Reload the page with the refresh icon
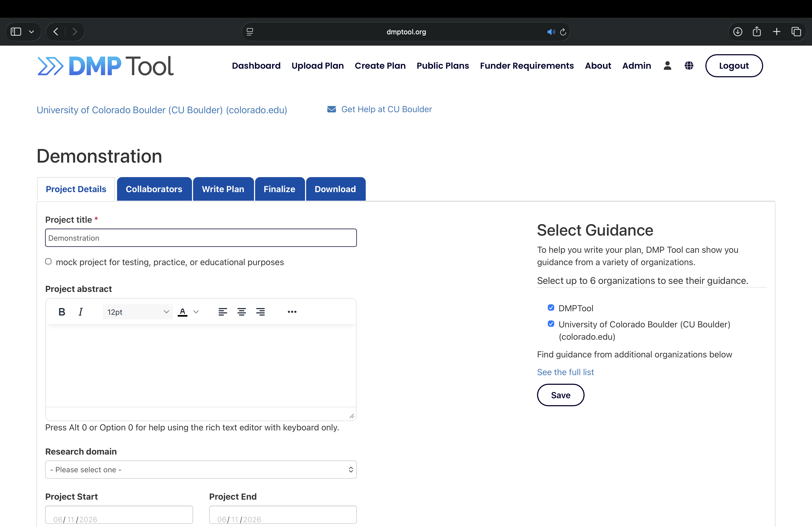 [563, 32]
